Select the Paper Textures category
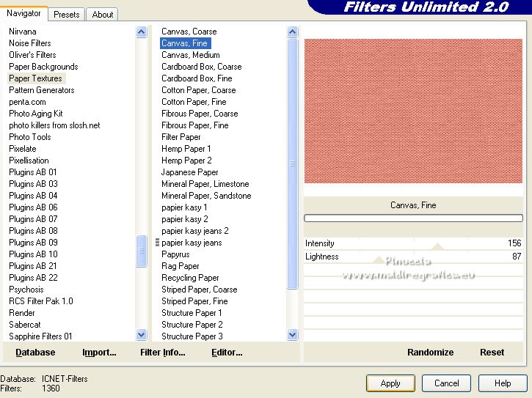The image size is (532, 398). pos(36,78)
